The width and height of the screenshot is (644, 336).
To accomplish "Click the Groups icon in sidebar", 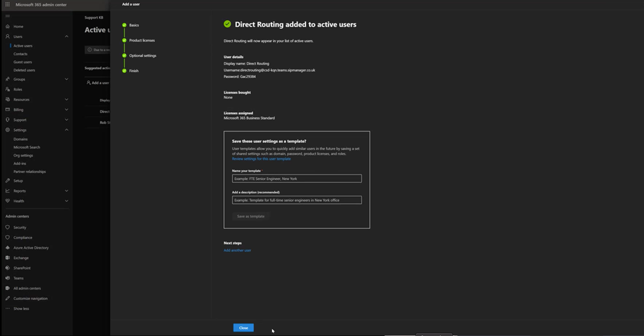I will (x=8, y=79).
